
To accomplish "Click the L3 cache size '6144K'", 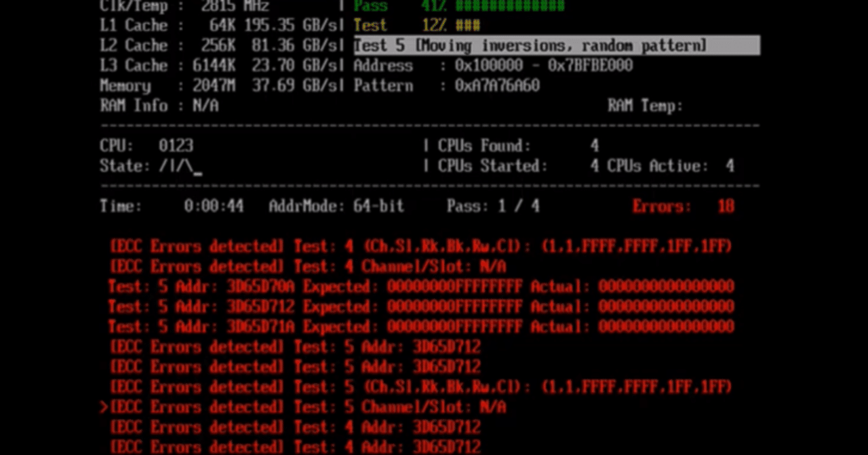I will coord(214,66).
